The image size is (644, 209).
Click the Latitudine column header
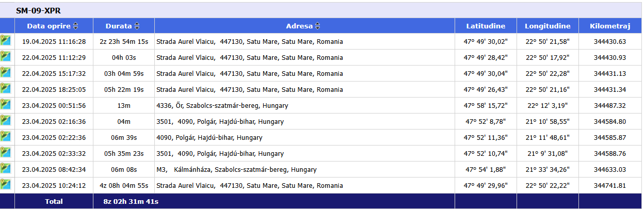coord(486,26)
